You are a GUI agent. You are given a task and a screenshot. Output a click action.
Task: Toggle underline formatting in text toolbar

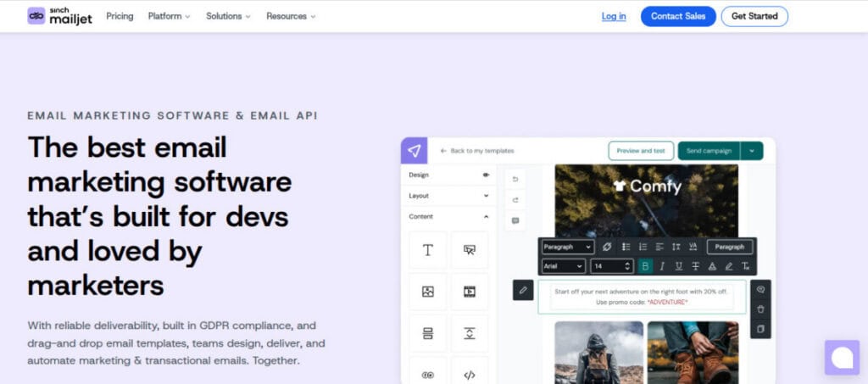click(679, 266)
